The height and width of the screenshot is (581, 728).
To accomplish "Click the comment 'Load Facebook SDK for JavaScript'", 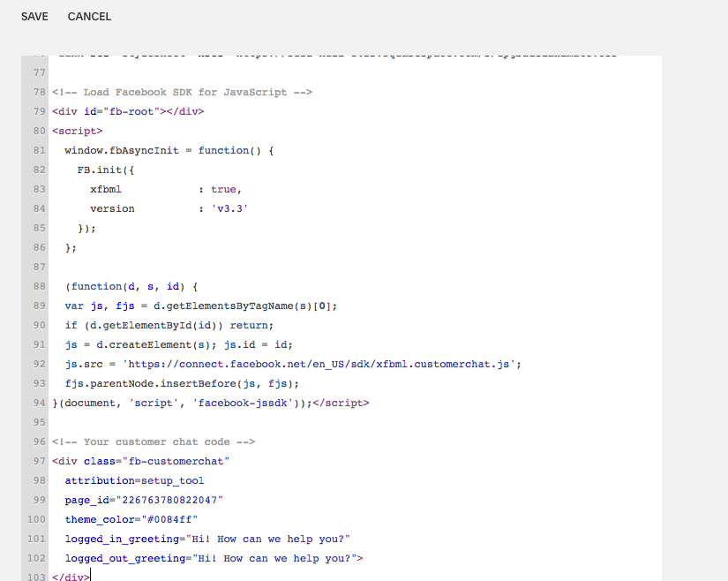I will click(182, 93).
